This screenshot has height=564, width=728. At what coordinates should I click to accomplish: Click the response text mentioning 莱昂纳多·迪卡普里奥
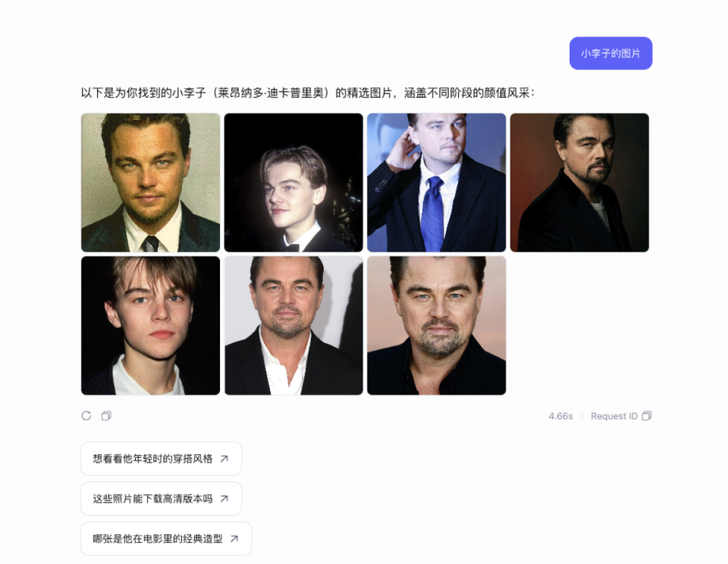pos(308,92)
